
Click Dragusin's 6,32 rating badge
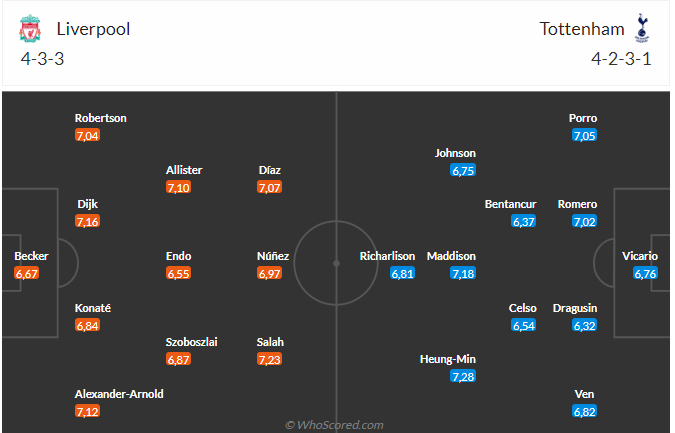coord(585,325)
